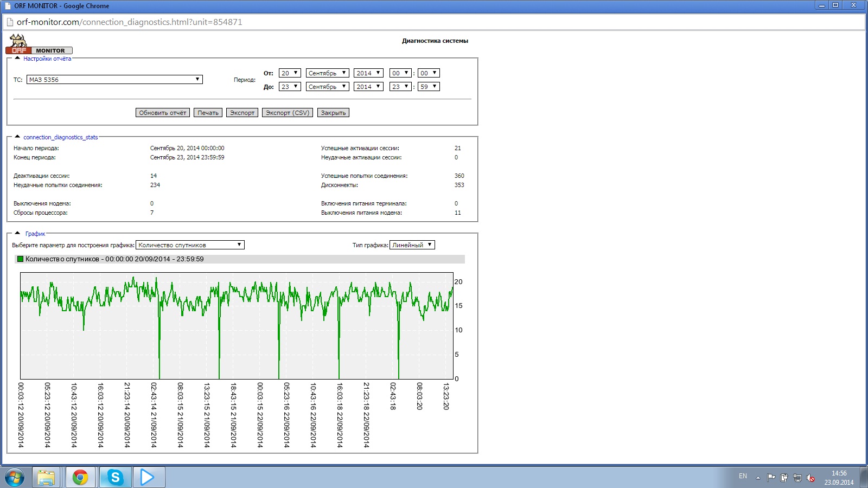Collapse the connection_diagnostics_stats section
Viewport: 868px width, 488px height.
[x=17, y=137]
